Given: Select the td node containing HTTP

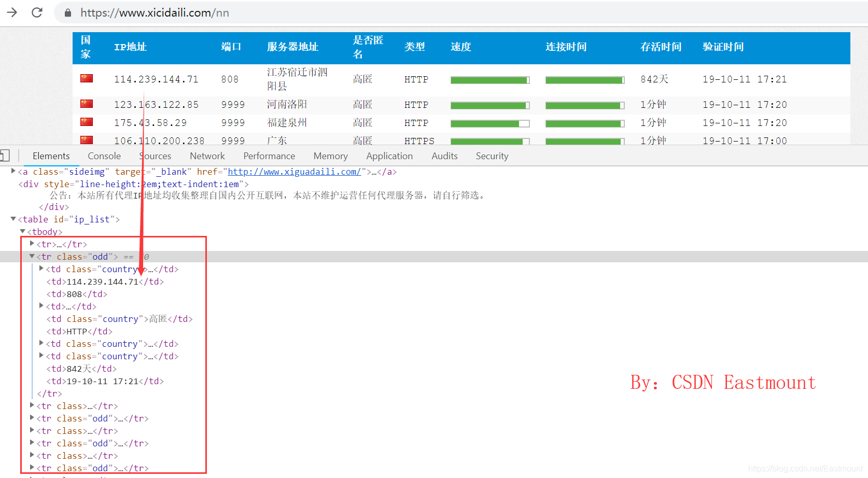Looking at the screenshot, I should 79,331.
